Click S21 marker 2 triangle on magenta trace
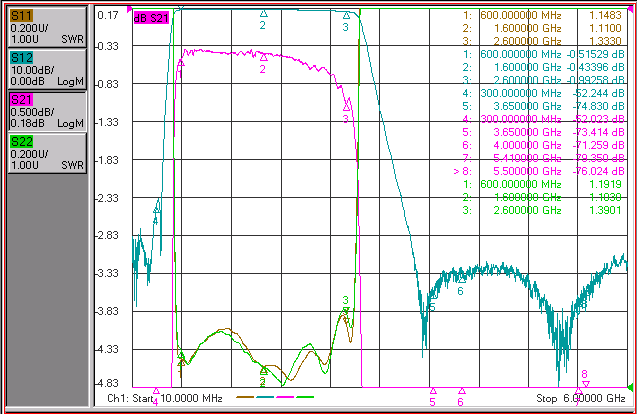Image resolution: width=637 pixels, height=414 pixels. (263, 58)
